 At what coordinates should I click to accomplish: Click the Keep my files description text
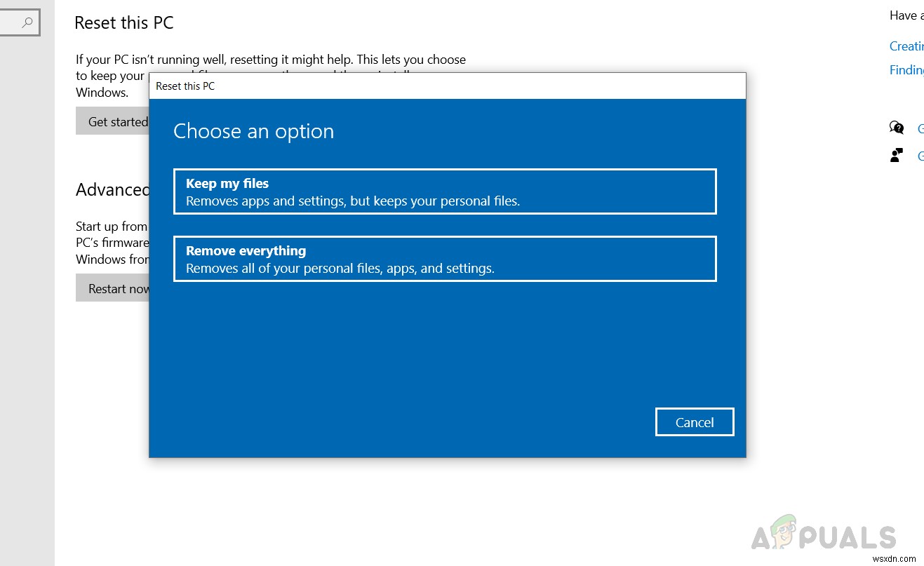tap(352, 201)
